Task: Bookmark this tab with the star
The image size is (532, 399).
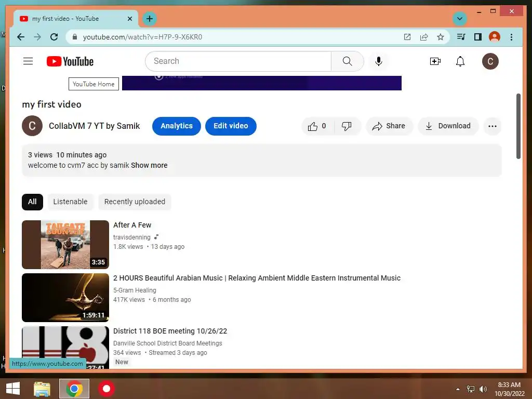Action: click(x=441, y=37)
